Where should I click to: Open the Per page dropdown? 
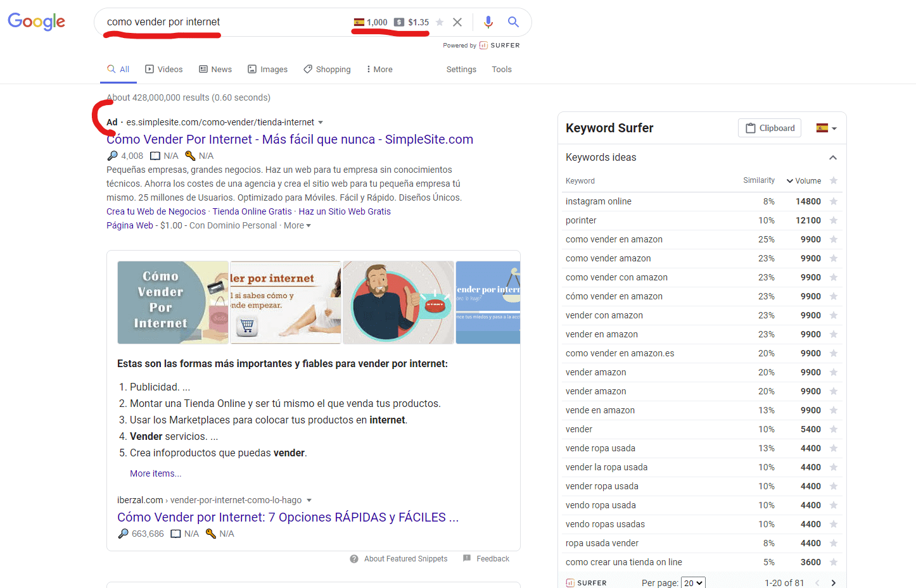pyautogui.click(x=693, y=583)
